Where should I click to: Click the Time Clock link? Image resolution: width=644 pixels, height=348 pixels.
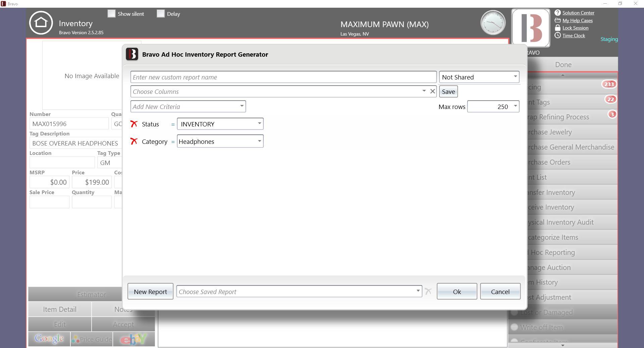[x=574, y=36]
